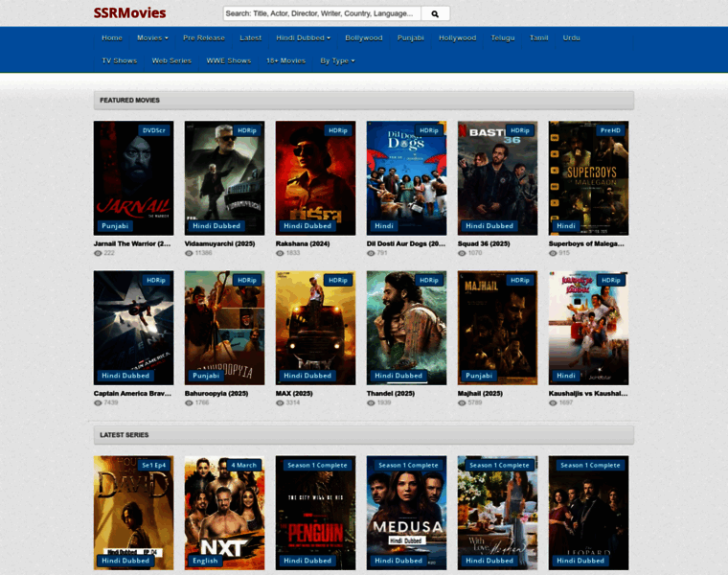The image size is (728, 575).
Task: Open Jarnail The Warrior poster thumbnail
Action: pyautogui.click(x=134, y=178)
